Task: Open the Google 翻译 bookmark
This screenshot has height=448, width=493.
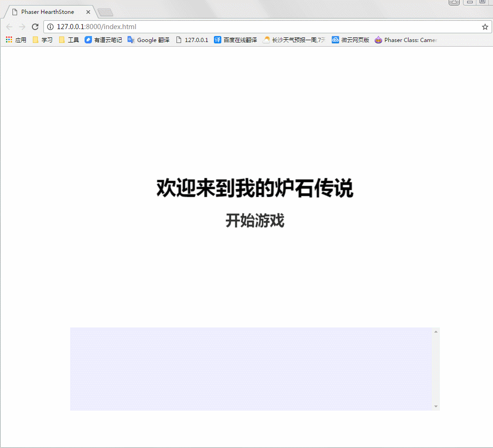Action: coord(148,40)
